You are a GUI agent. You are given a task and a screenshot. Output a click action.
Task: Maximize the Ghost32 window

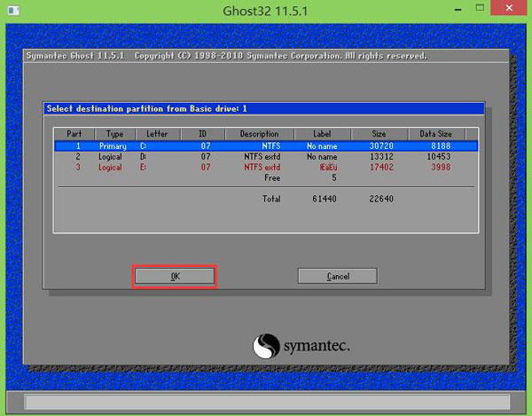click(x=480, y=8)
